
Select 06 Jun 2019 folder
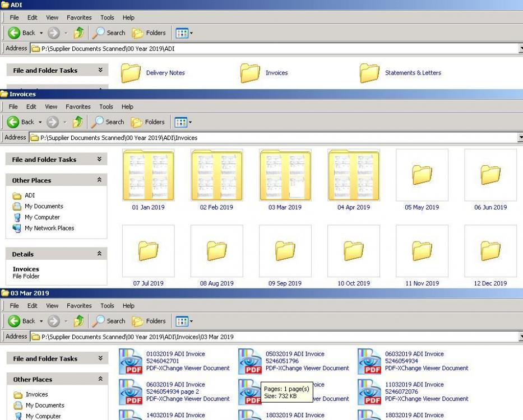[x=490, y=180]
